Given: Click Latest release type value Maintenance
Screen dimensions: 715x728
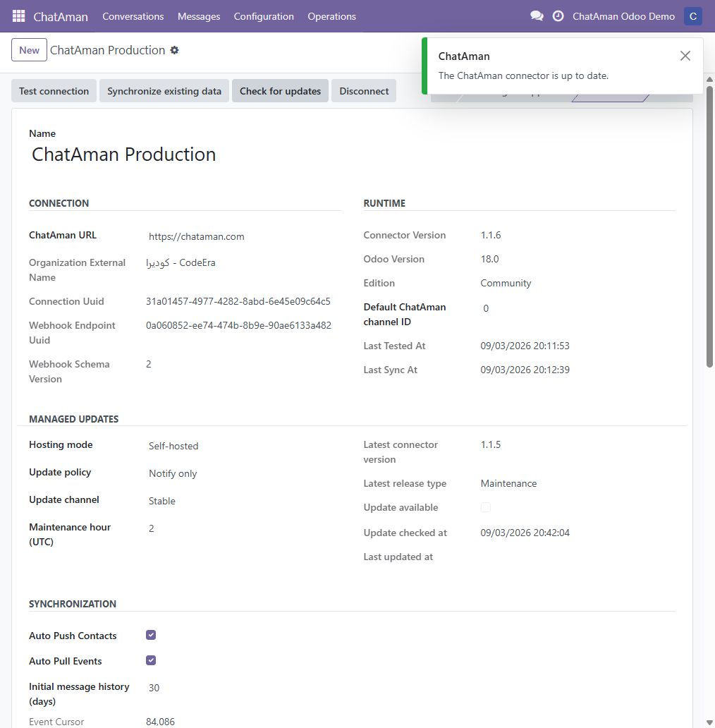Looking at the screenshot, I should click(508, 483).
